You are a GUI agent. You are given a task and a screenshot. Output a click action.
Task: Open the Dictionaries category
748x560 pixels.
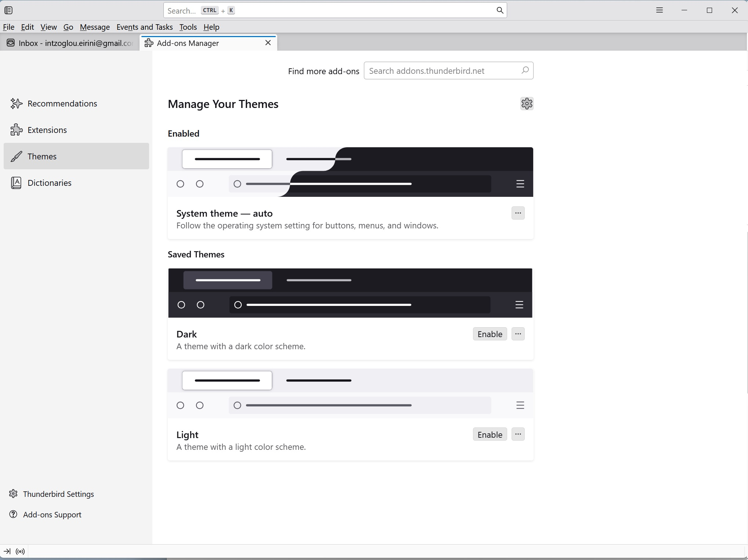tap(76, 183)
